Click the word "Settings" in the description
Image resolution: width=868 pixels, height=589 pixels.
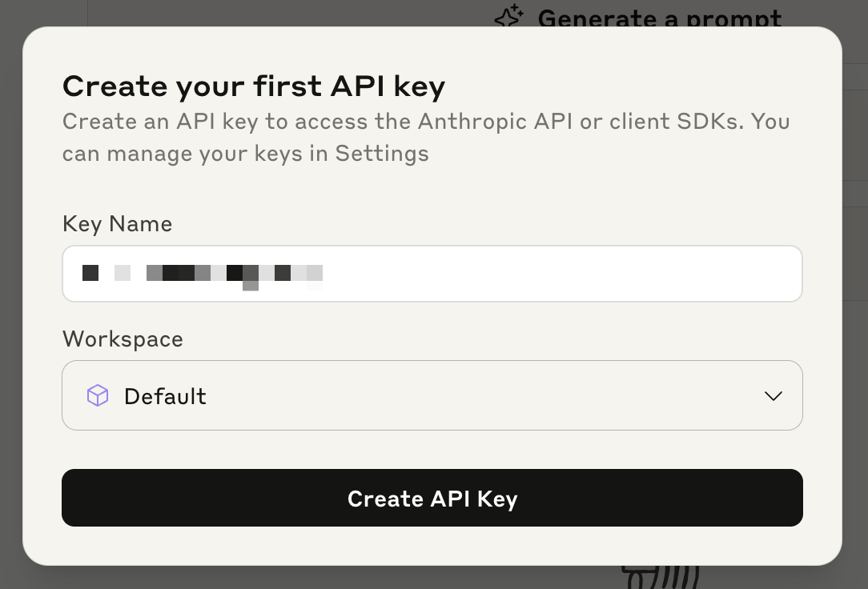pos(382,153)
